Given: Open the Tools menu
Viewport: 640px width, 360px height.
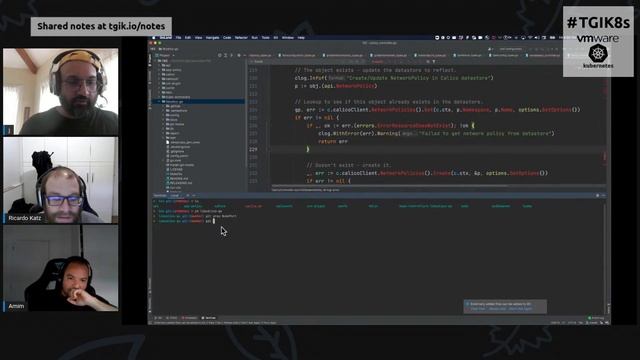Looking at the screenshot, I should 266,38.
